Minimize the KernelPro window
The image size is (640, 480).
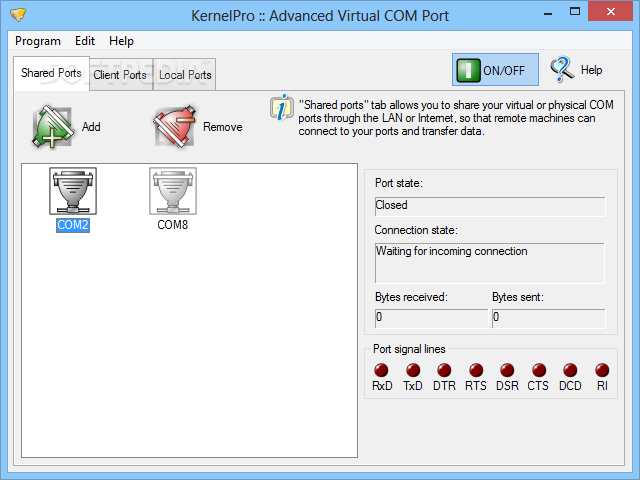pyautogui.click(x=548, y=13)
